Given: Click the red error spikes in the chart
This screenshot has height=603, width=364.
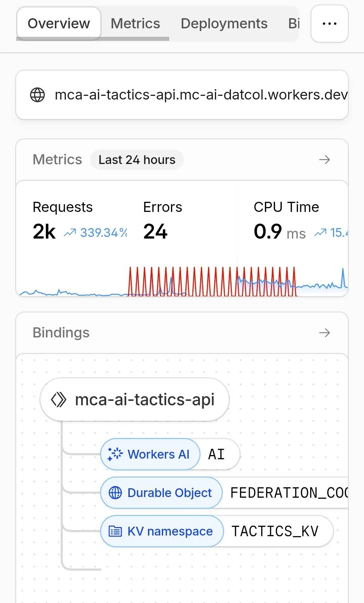Looking at the screenshot, I should 212,282.
